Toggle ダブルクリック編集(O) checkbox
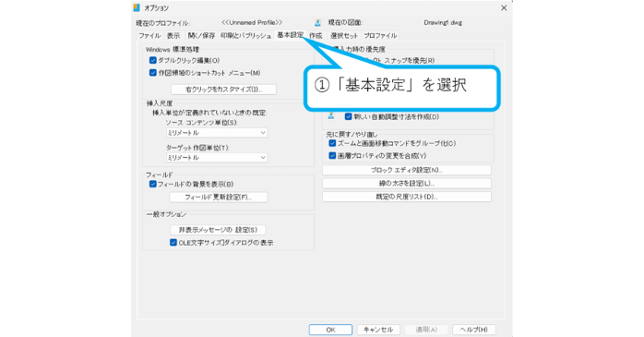This screenshot has width=644, height=337. [153, 60]
